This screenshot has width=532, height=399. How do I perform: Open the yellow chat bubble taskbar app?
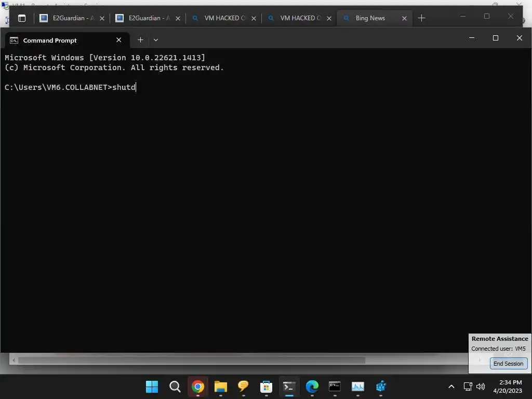243,387
